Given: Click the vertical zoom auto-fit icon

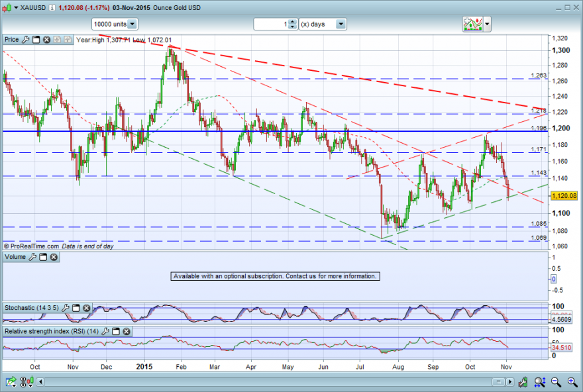Looking at the screenshot, I should [539, 381].
